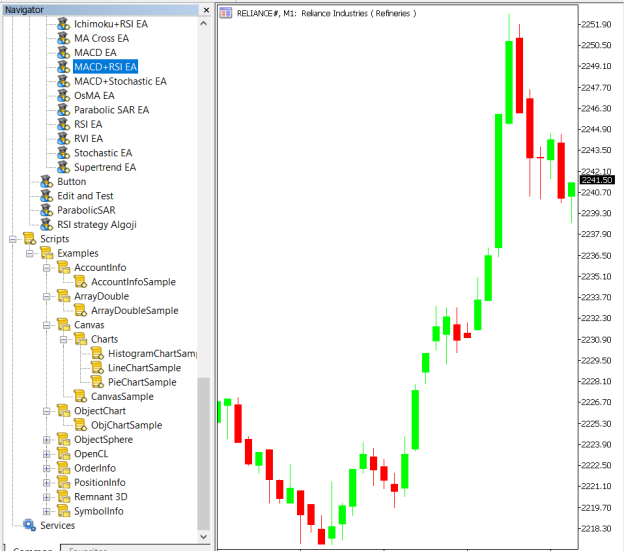This screenshot has width=624, height=552.
Task: Collapse the Examples folder node
Action: point(30,254)
